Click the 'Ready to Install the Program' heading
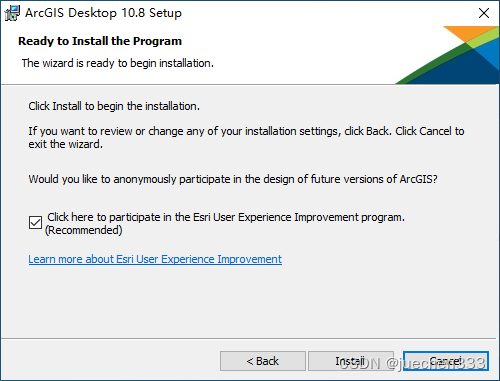This screenshot has height=381, width=500. pos(100,41)
